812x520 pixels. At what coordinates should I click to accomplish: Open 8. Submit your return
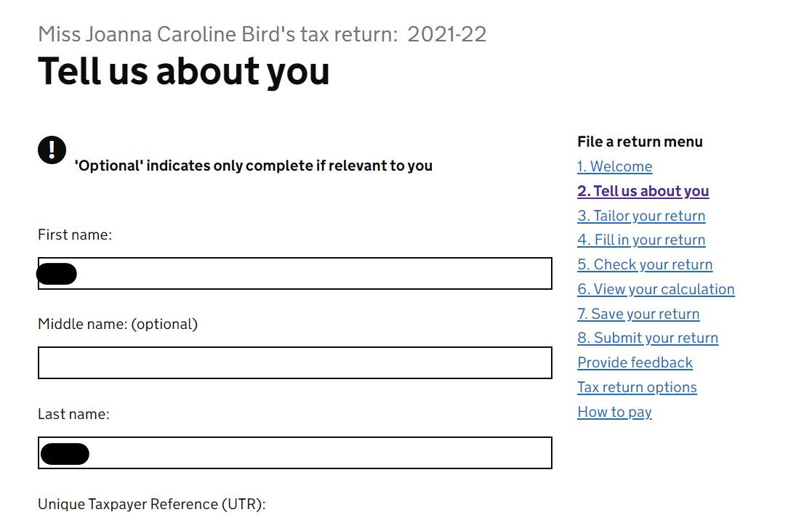coord(648,338)
